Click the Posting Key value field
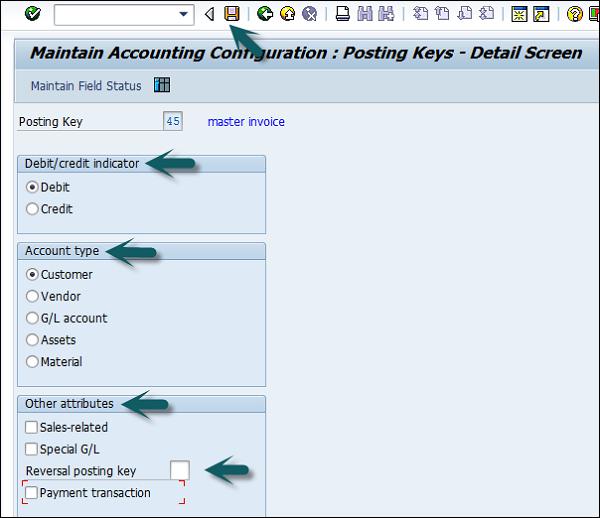 pos(173,122)
